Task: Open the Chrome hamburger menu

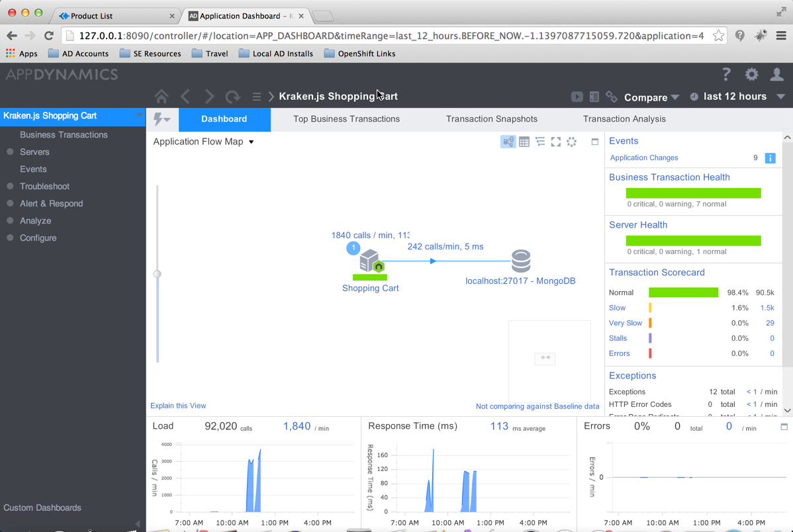Action: click(781, 35)
